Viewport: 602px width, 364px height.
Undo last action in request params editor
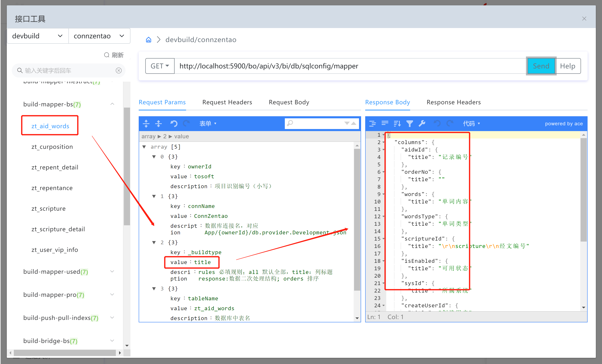click(174, 123)
